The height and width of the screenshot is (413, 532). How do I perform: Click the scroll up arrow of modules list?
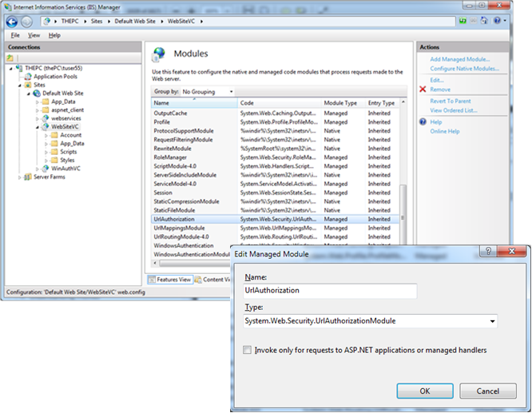tap(403, 102)
